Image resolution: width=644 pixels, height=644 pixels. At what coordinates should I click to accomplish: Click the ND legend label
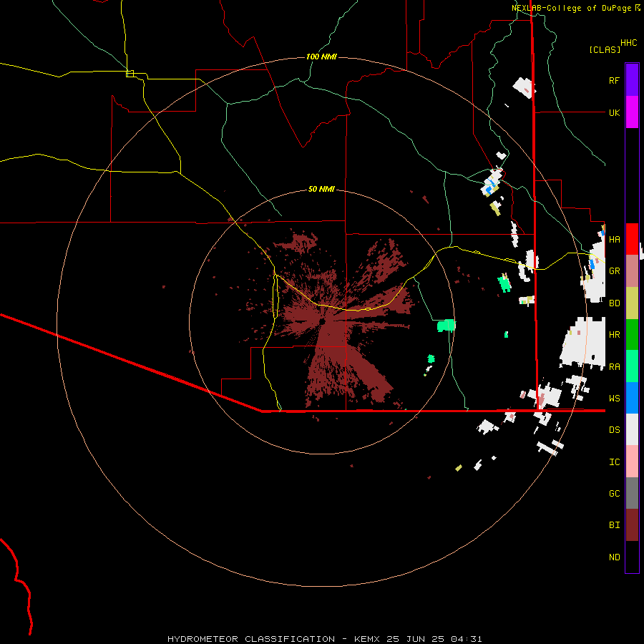[x=614, y=557]
